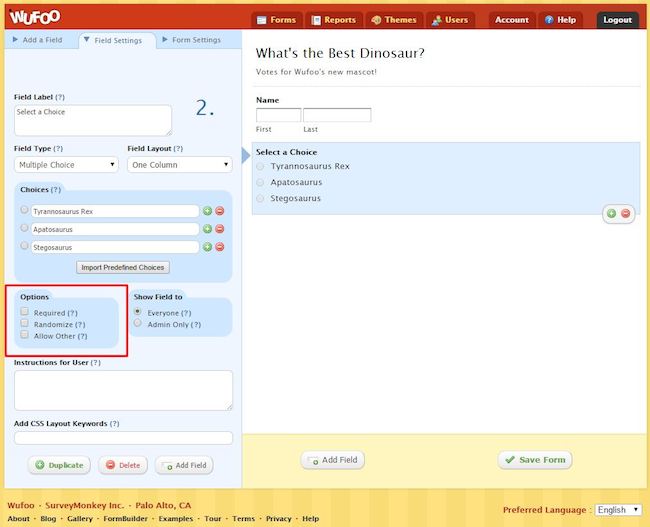650x527 pixels.
Task: Open CSS Layout Keywords help mark
Action: pos(114,424)
